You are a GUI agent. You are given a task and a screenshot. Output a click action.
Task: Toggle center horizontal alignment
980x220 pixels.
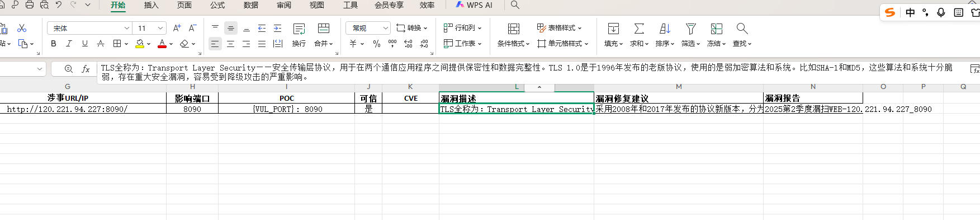tap(230, 44)
